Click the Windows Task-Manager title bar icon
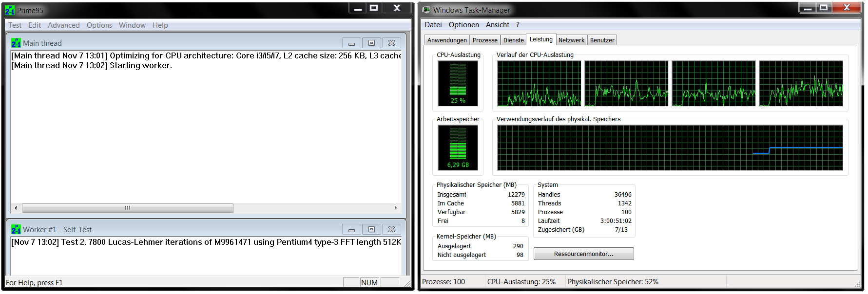The width and height of the screenshot is (868, 294). 426,10
